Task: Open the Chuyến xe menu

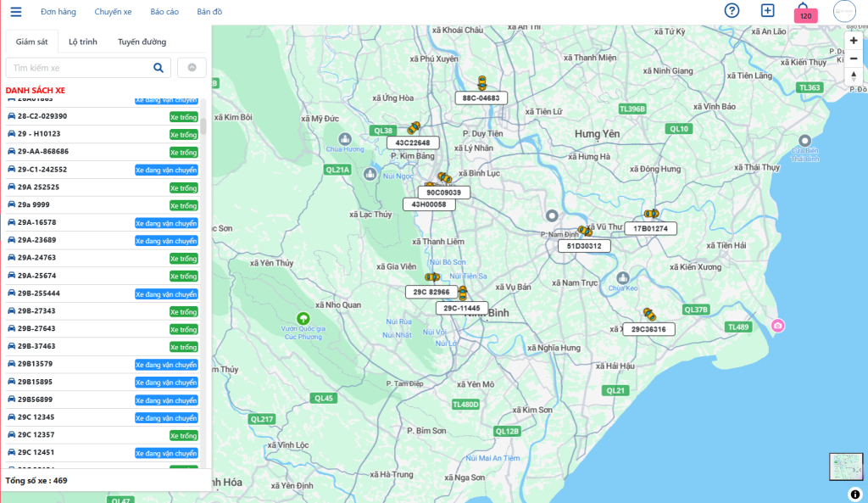Action: tap(113, 12)
